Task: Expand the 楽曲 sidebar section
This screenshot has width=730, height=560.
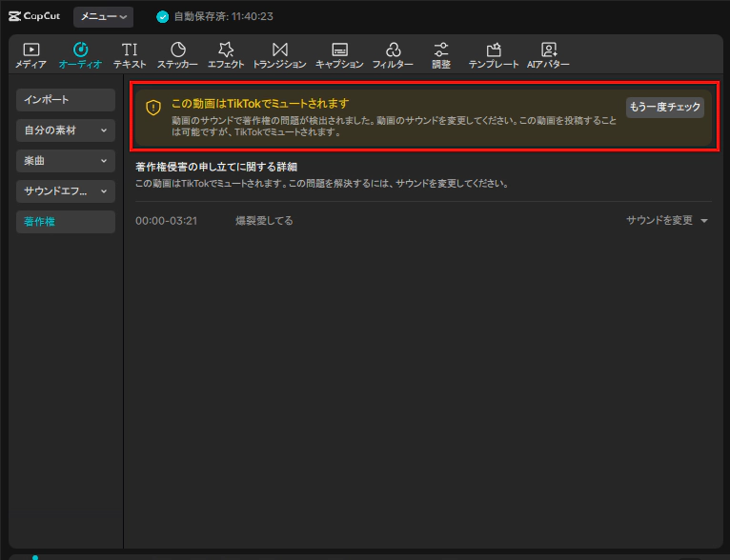Action: (x=66, y=161)
